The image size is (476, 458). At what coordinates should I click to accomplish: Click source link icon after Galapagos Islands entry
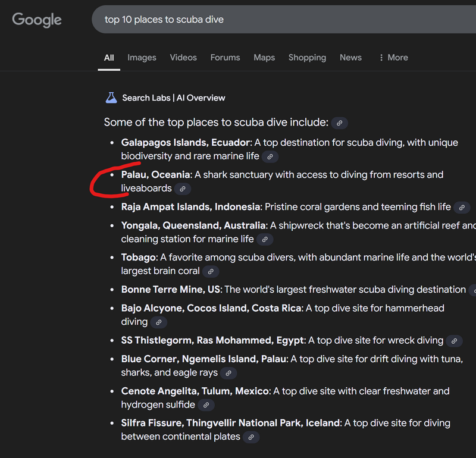(x=270, y=156)
